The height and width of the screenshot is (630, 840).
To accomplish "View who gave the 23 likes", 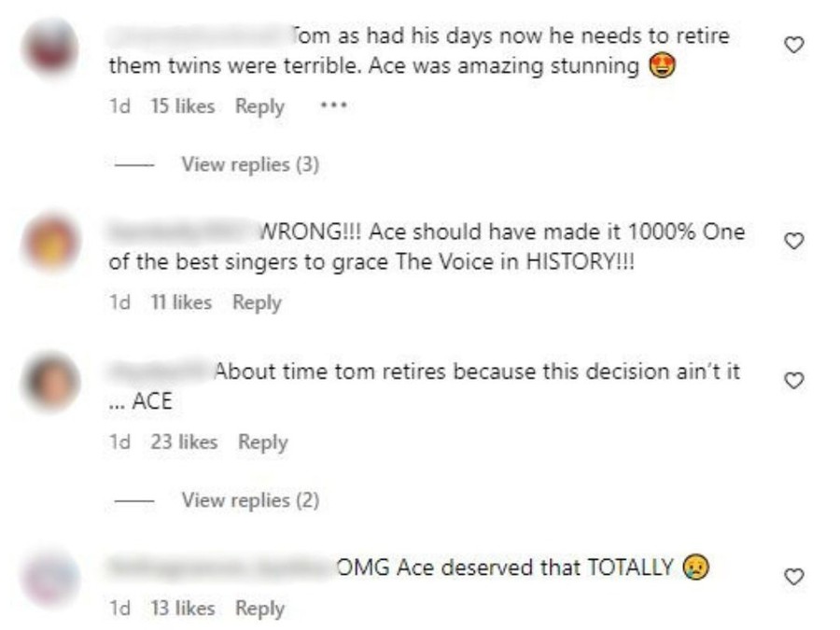I will tap(185, 442).
